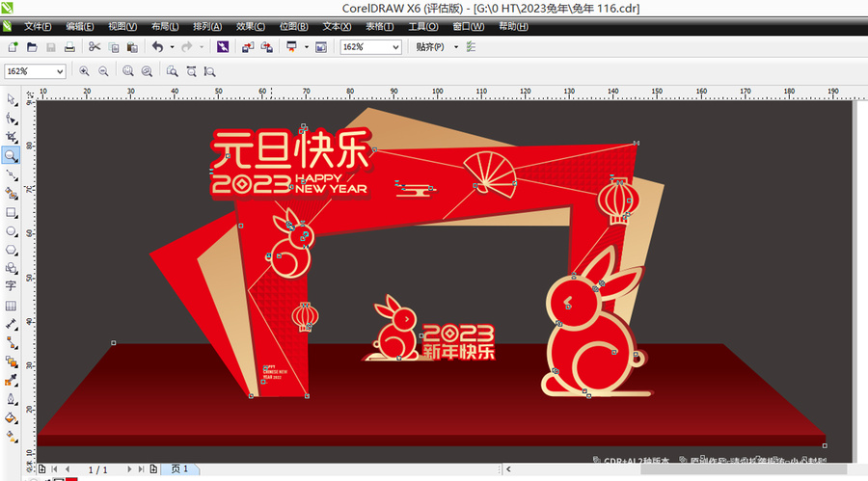
Task: Select the Polygon tool
Action: coord(11,251)
